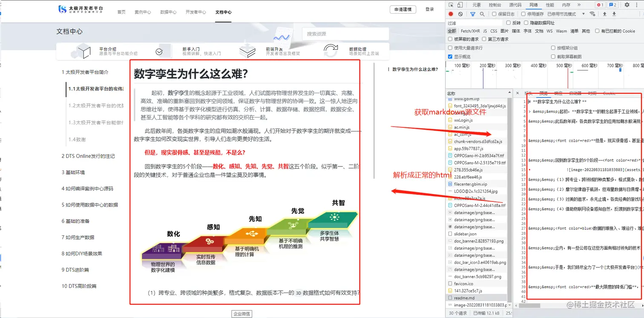Viewport: 644px width, 318px height.
Task: Show more DevTools tabs chevron
Action: pyautogui.click(x=579, y=5)
